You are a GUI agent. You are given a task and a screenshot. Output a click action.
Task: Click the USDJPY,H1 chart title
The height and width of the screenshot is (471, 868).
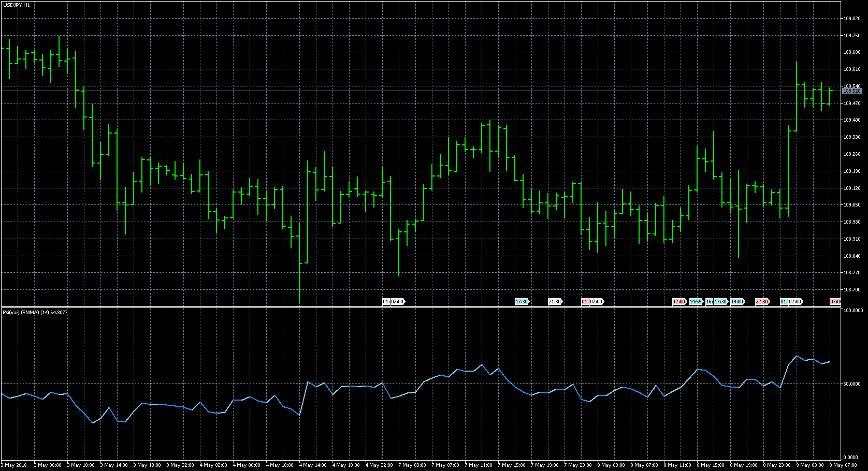(x=16, y=5)
